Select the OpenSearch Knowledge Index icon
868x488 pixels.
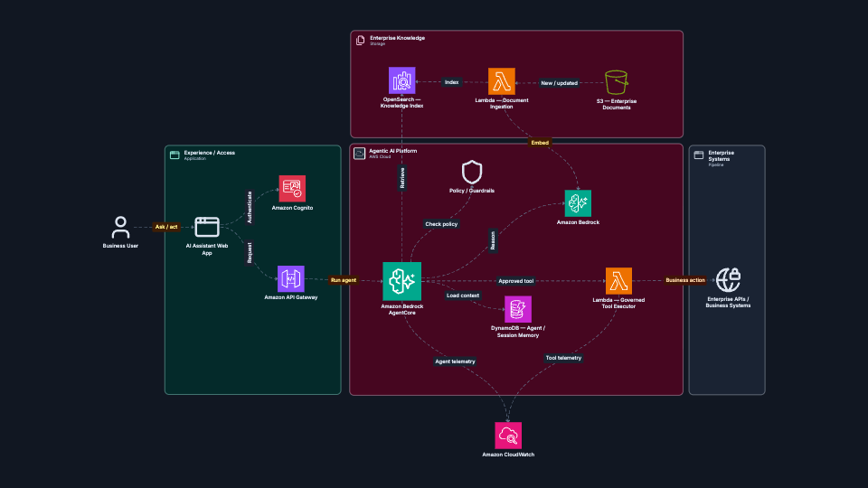coord(401,80)
